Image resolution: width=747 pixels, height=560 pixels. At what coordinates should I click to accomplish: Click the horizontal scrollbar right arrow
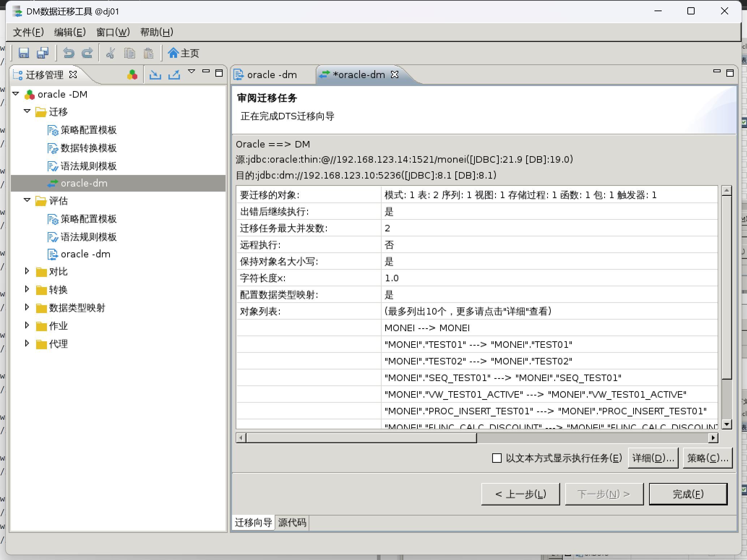[x=713, y=438]
